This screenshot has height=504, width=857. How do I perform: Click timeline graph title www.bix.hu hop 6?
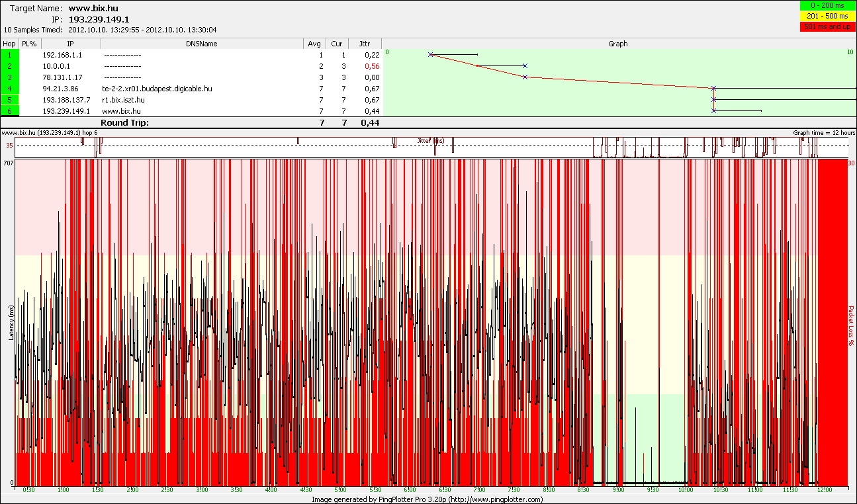50,133
